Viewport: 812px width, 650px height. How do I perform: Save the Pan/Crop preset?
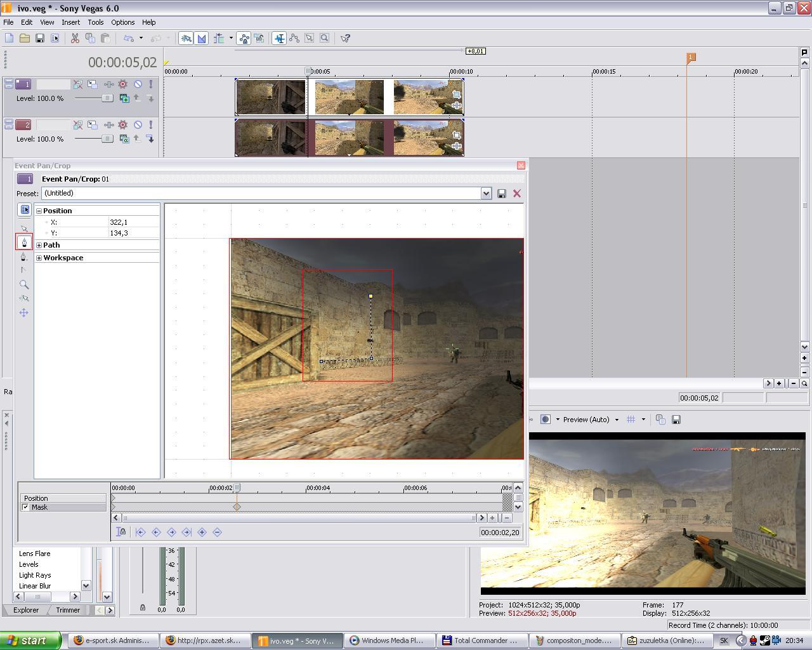tap(501, 194)
